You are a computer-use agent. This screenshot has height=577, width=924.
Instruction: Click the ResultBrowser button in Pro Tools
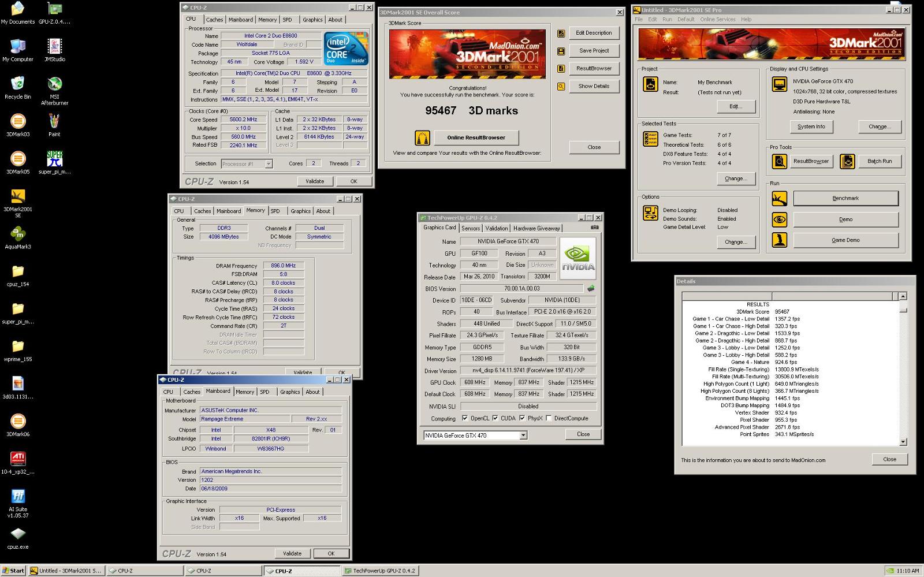pyautogui.click(x=811, y=162)
